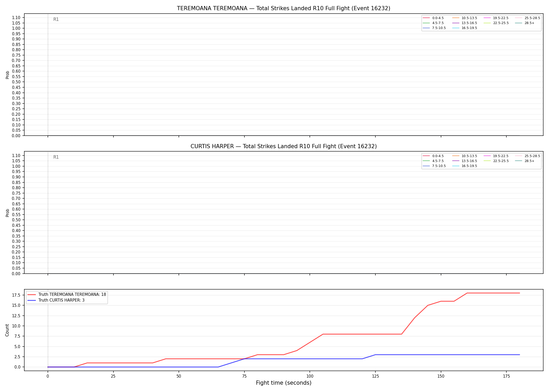
Task: Click '25.5-28.5' in CURTIS HARPER chart legend
Action: [532, 156]
